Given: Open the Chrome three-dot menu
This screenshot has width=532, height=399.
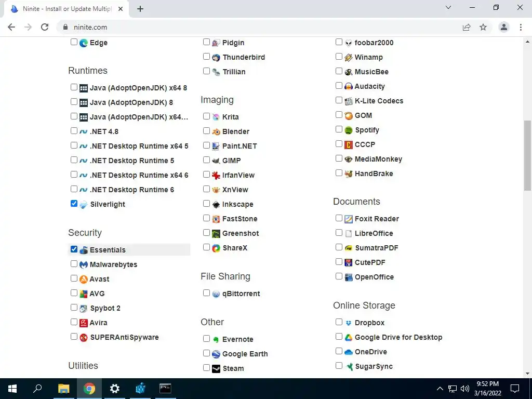Looking at the screenshot, I should 521,27.
